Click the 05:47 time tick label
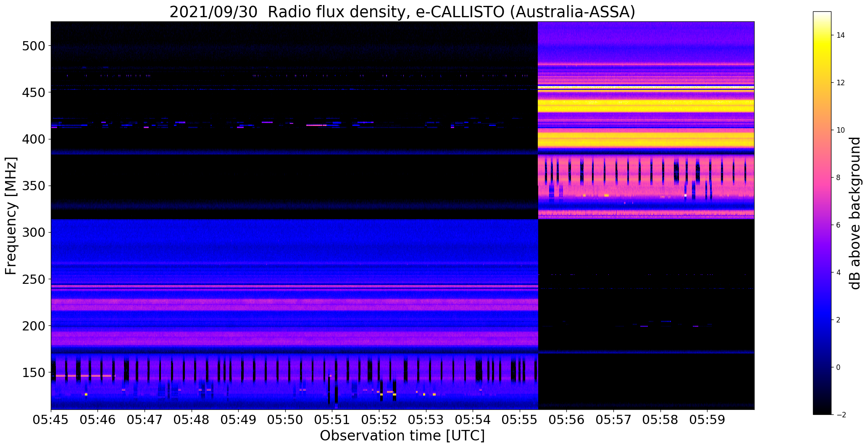868x448 pixels. point(145,420)
